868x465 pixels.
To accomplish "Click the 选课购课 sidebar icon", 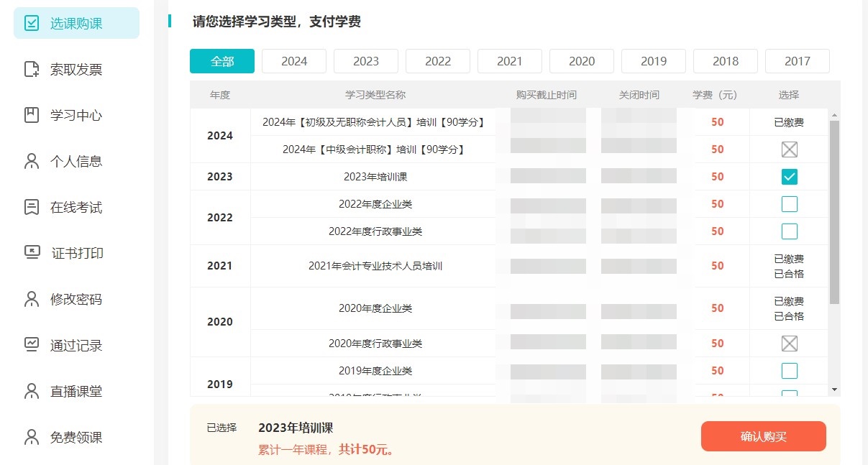I will tap(32, 23).
